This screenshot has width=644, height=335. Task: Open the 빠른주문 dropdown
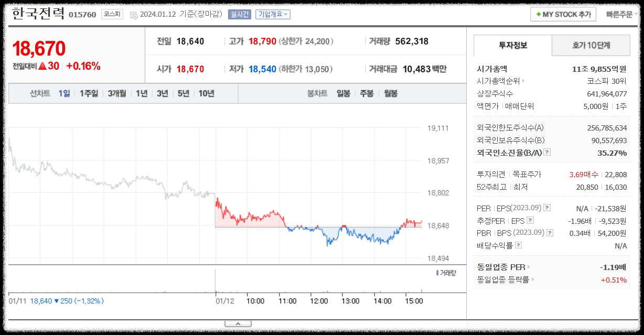coord(622,15)
